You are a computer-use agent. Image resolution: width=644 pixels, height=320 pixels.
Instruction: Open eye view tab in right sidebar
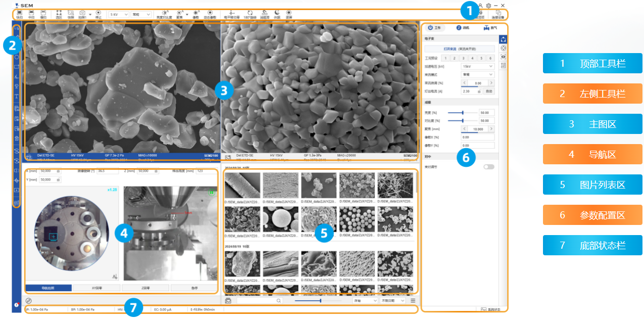(x=503, y=57)
